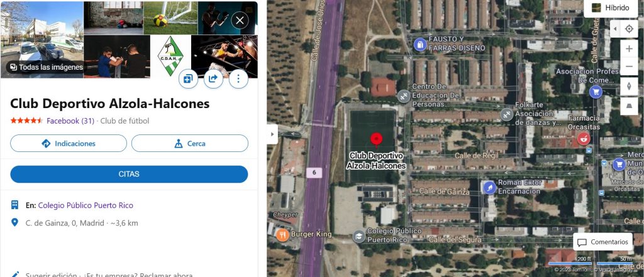Open the Facebook (31) reviews link

pyautogui.click(x=70, y=121)
